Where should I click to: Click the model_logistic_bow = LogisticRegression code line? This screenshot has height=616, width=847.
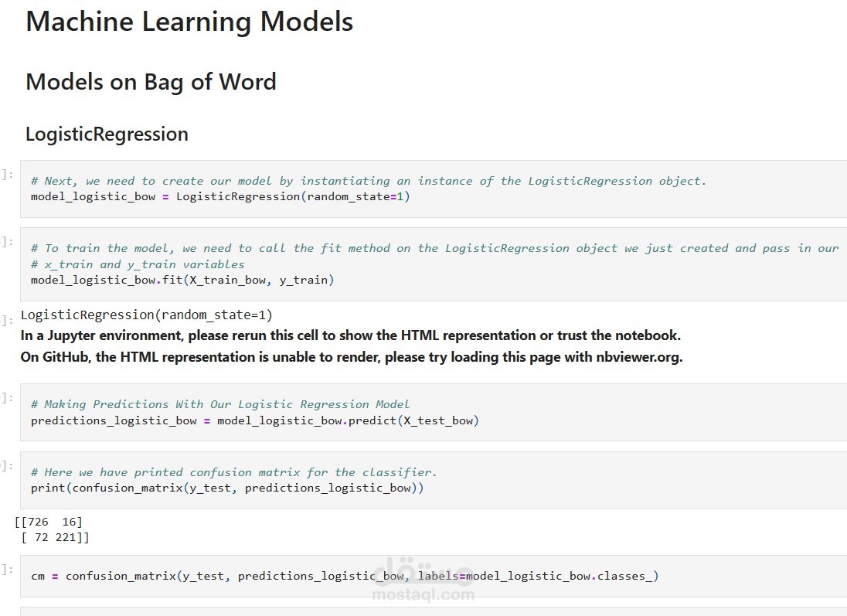(220, 197)
